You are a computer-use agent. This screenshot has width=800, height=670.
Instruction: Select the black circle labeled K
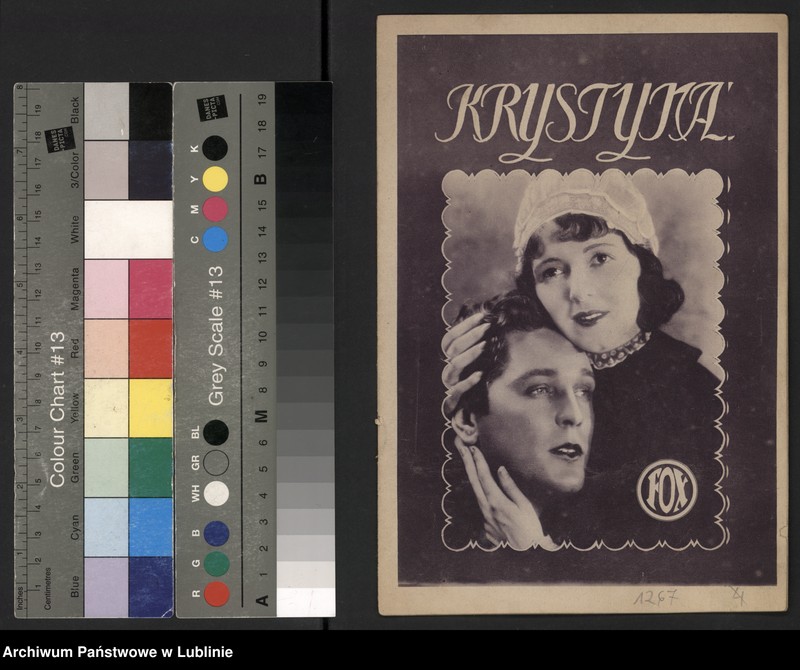(215, 148)
